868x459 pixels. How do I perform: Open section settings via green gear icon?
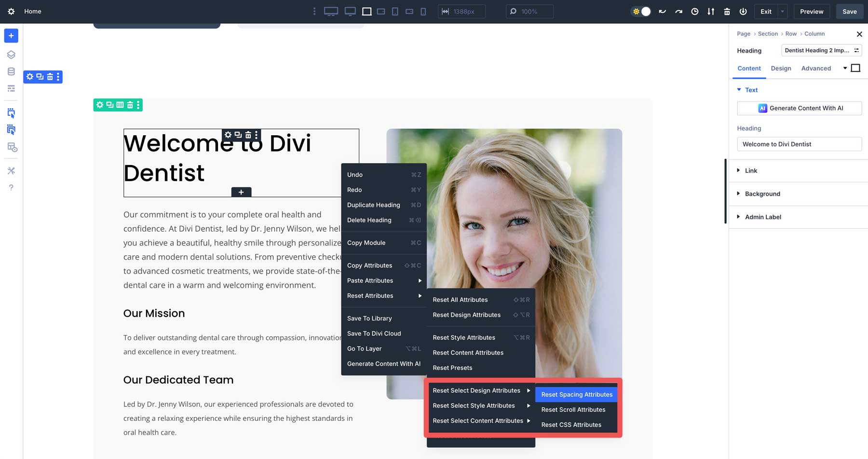click(x=100, y=105)
